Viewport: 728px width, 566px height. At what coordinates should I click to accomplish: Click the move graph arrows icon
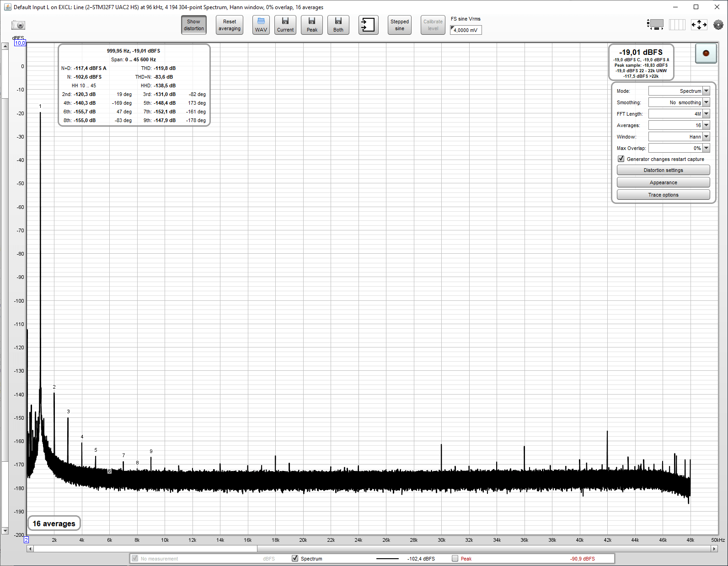click(x=699, y=25)
